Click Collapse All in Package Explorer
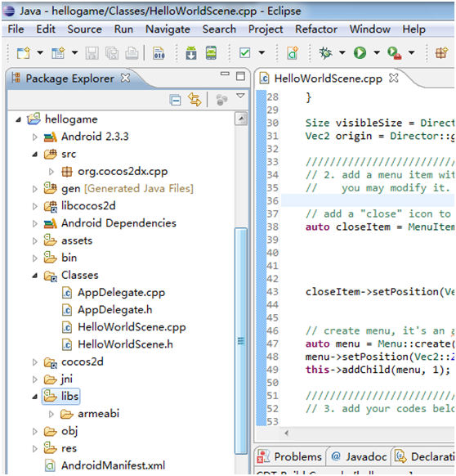The width and height of the screenshot is (456, 476). point(176,100)
